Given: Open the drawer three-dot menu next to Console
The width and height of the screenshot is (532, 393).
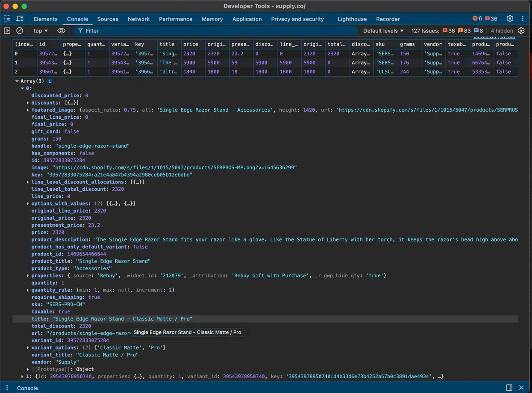Looking at the screenshot, I should [x=7, y=388].
